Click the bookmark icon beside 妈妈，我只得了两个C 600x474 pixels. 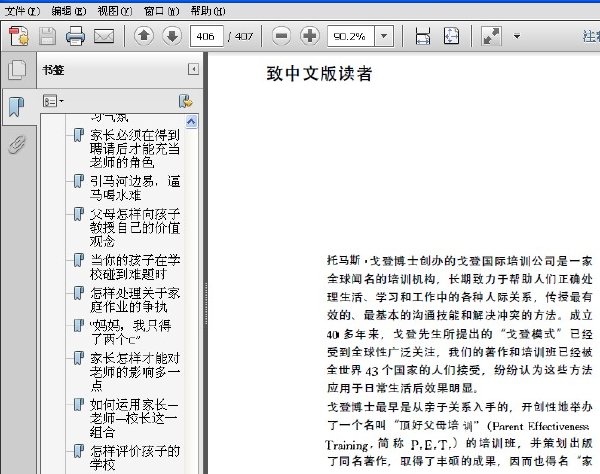(78, 326)
